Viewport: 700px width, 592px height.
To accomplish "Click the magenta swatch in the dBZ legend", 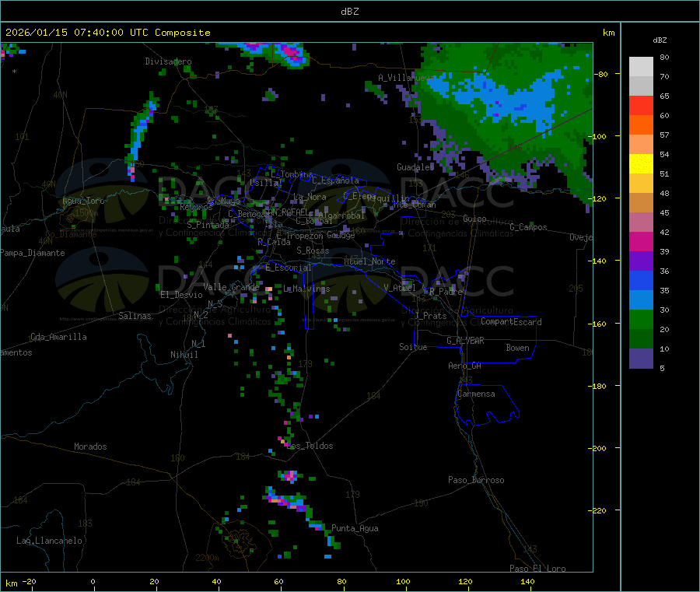I will pos(641,241).
